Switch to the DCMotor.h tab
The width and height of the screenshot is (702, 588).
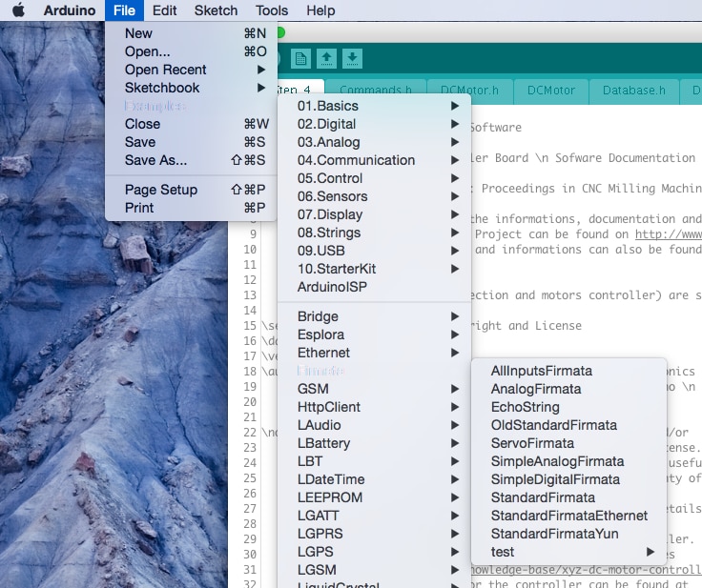468,91
